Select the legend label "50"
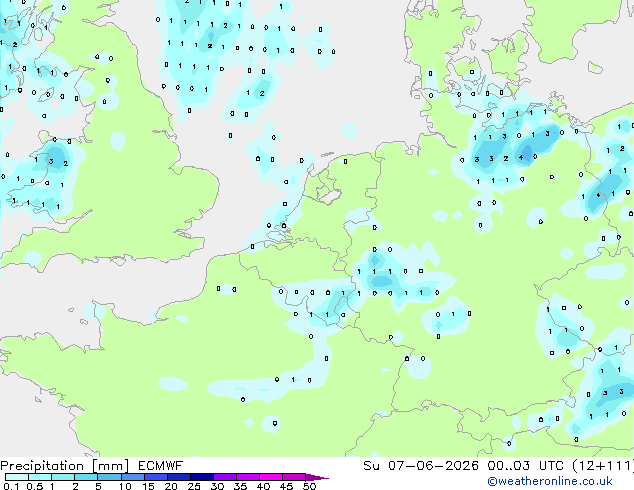634x490 pixels. [x=310, y=486]
